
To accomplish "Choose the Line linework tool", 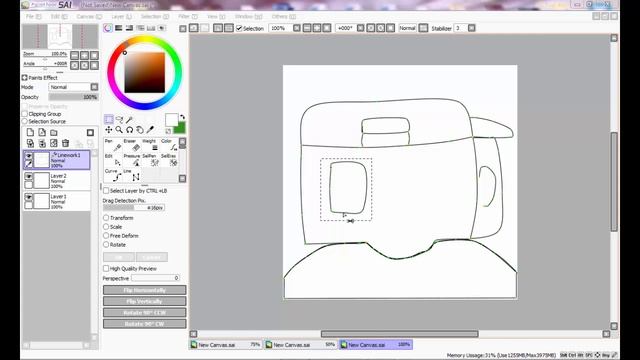I will tap(132, 176).
